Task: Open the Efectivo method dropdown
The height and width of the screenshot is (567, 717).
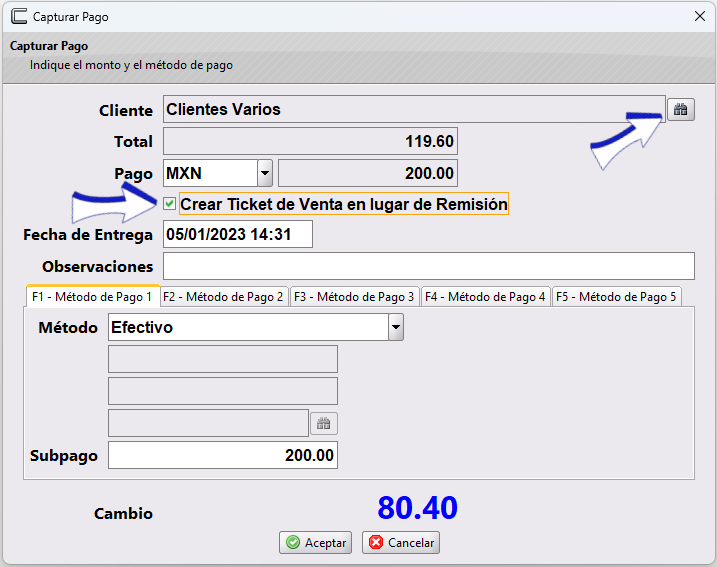Action: tap(396, 327)
